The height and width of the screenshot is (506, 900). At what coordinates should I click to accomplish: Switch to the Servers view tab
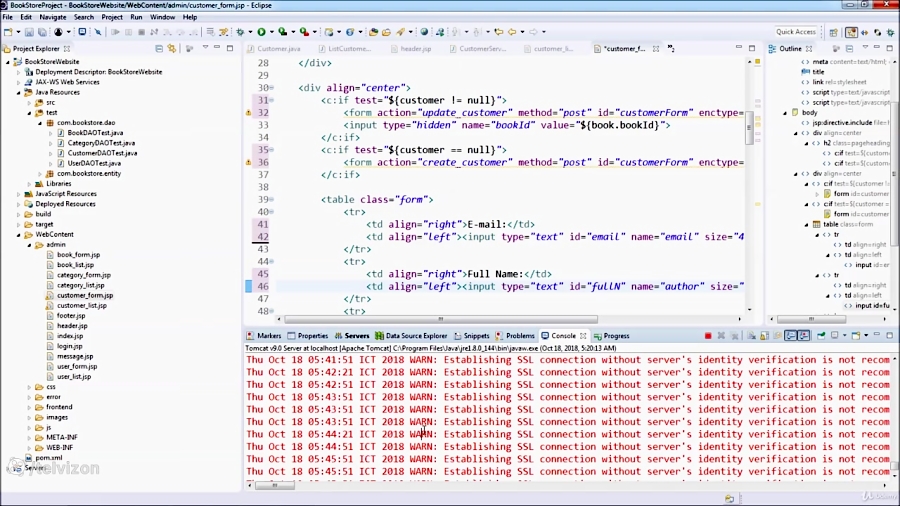[x=352, y=336]
